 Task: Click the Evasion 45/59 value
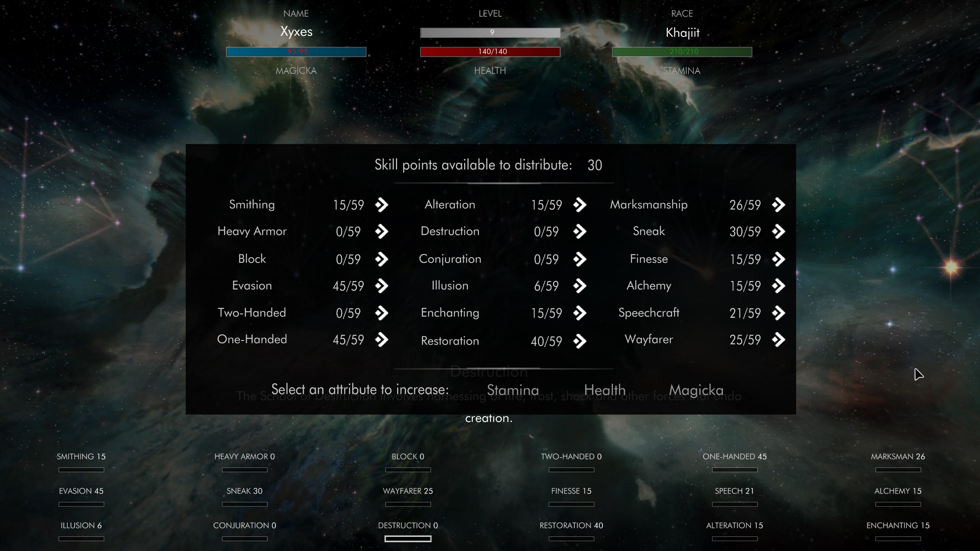point(348,286)
